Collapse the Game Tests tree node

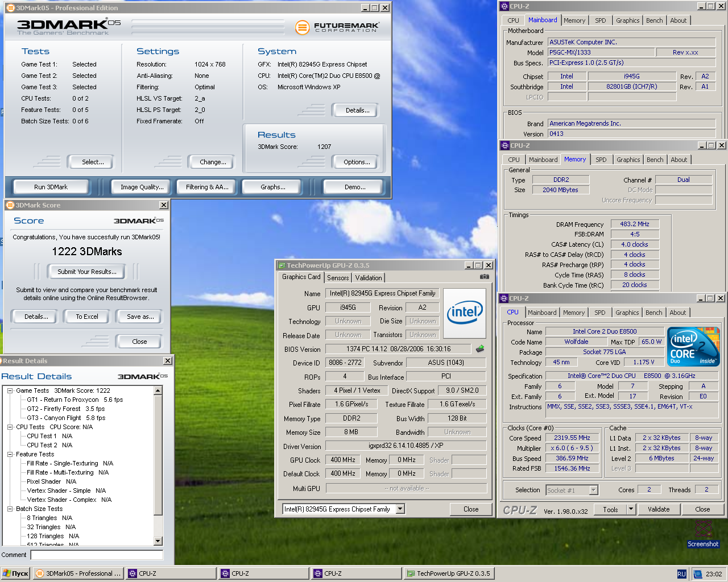pyautogui.click(x=10, y=390)
